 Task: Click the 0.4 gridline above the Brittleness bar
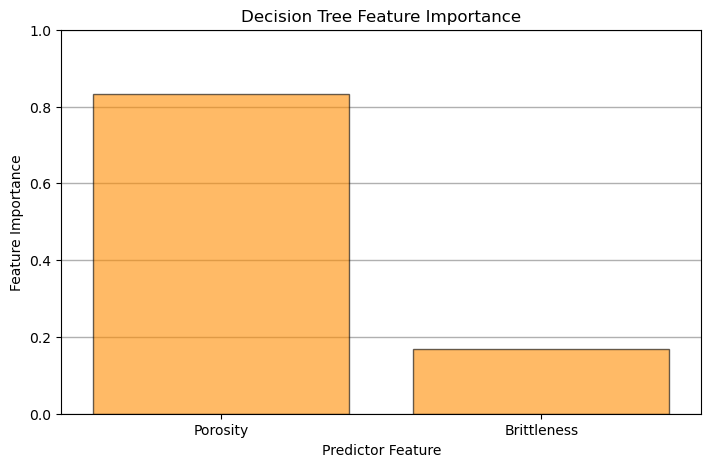(x=541, y=260)
